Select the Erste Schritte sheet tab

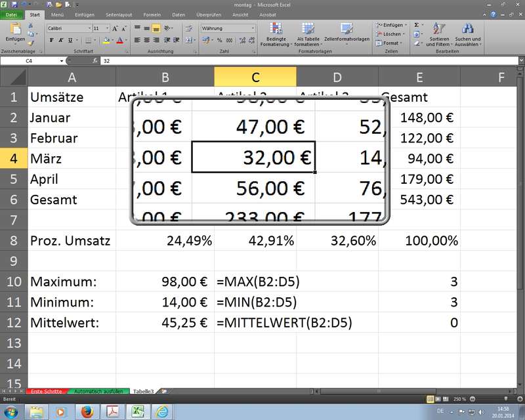click(x=46, y=391)
